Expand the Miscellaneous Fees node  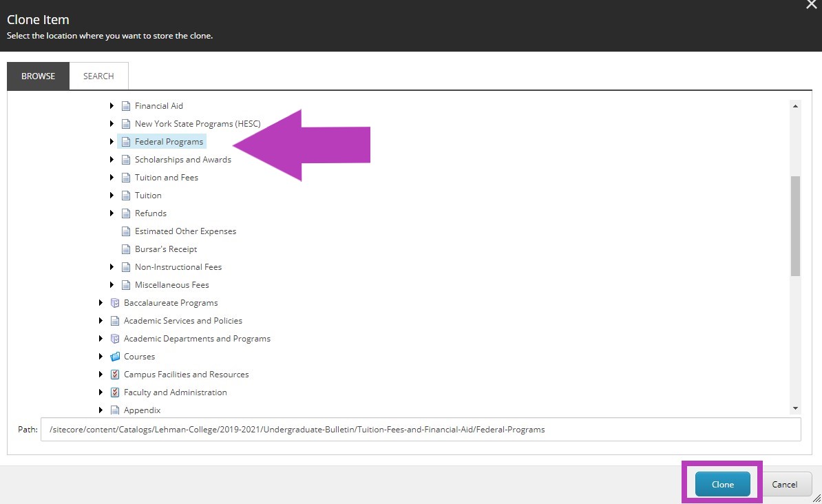tap(112, 285)
